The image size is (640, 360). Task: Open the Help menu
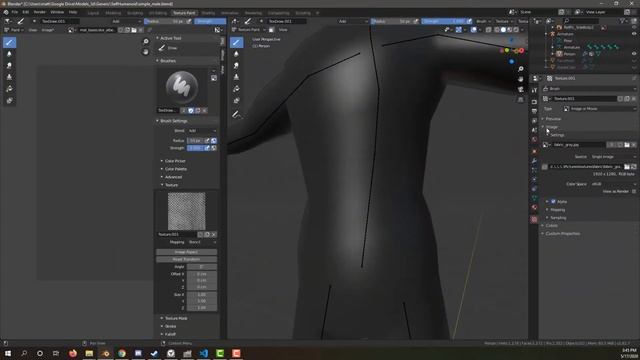click(x=73, y=12)
